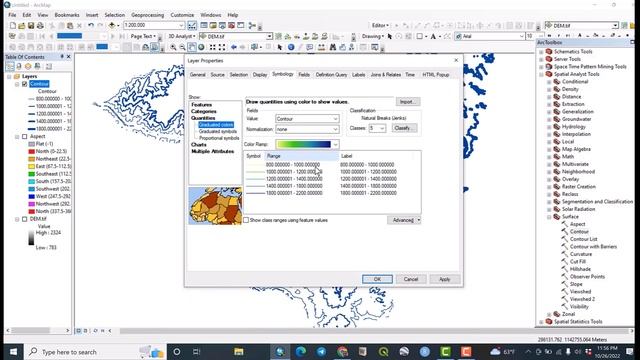This screenshot has height=360, width=640.
Task: Open the Catalog window icon
Action: [213, 25]
